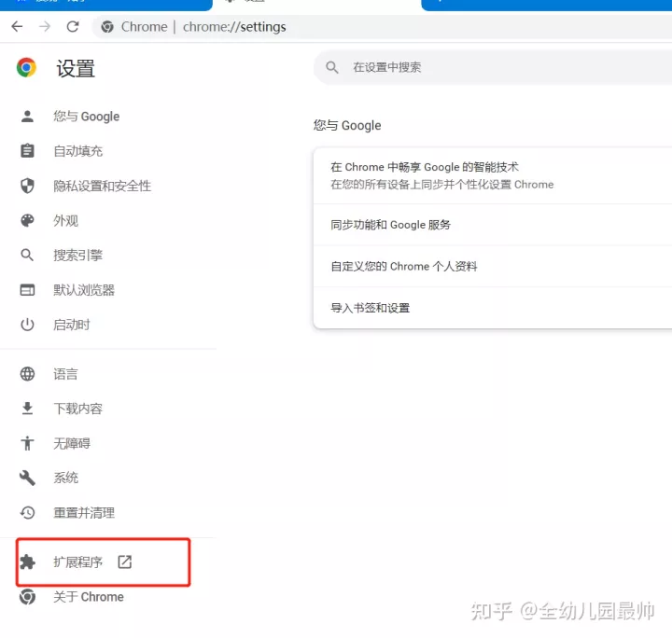Open the 隐私设置和安全性 sidebar section
The width and height of the screenshot is (672, 638).
[102, 186]
